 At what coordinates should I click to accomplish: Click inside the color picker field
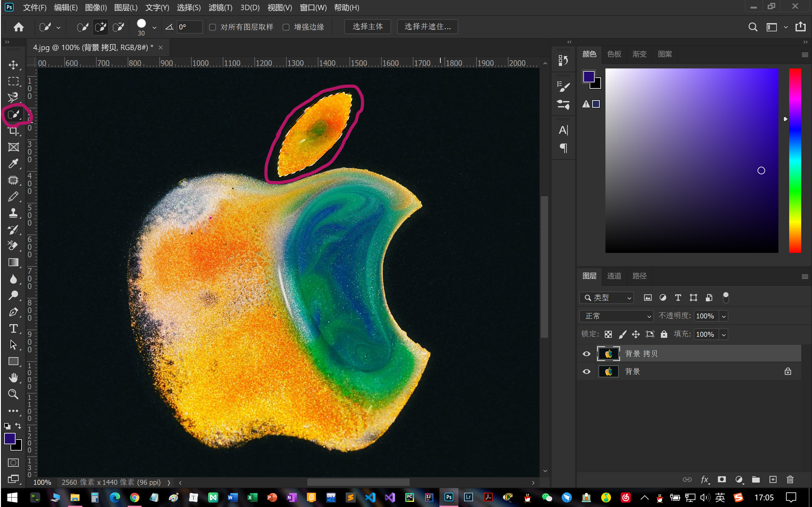click(x=691, y=160)
